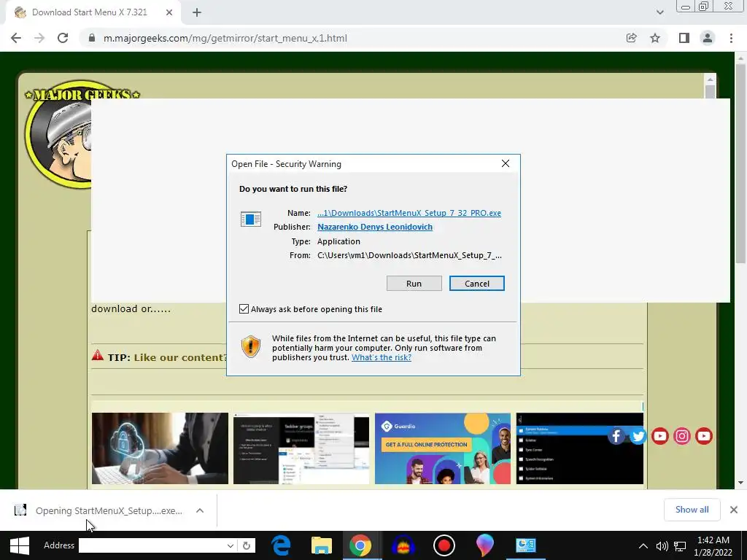Viewport: 747px width, 560px height.
Task: Click the browser vertical scrollbar thumb
Action: click(x=740, y=163)
